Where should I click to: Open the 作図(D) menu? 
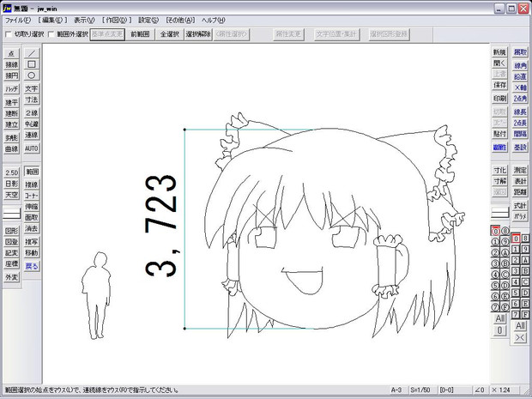(117, 21)
